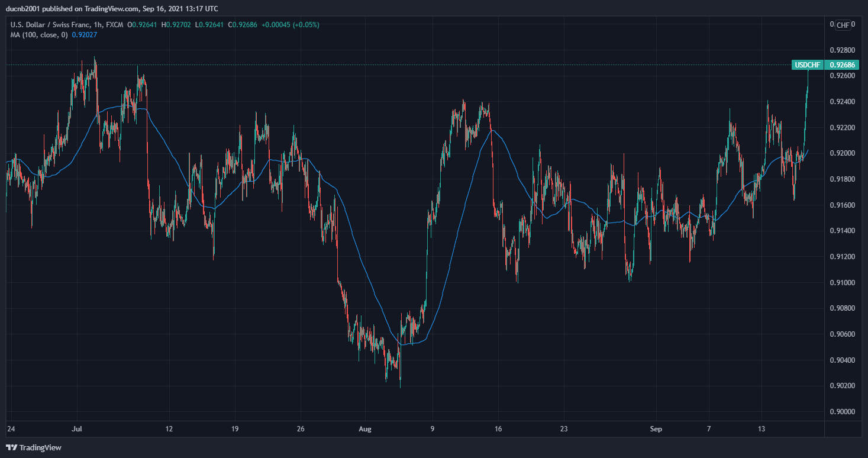Click the 23 date label on the time axis

(564, 428)
